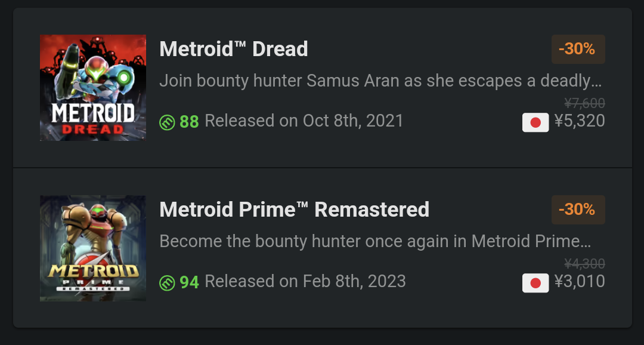Open the Metroid Prime Remastered cover art
The width and height of the screenshot is (644, 345).
click(x=93, y=248)
